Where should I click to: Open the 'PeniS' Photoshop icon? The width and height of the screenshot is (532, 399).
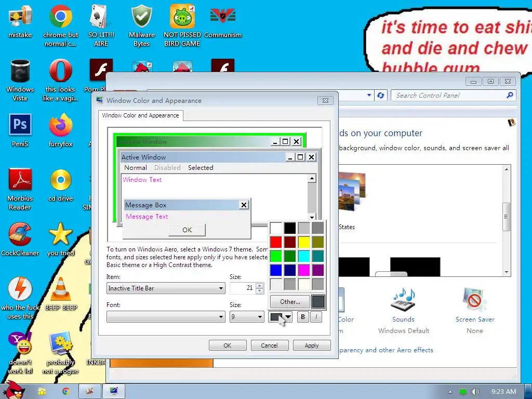coord(20,130)
